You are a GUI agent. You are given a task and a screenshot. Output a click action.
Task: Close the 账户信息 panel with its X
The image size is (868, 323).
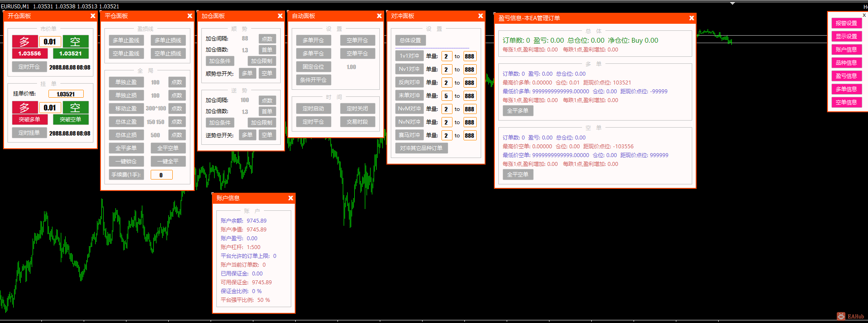[x=291, y=198]
